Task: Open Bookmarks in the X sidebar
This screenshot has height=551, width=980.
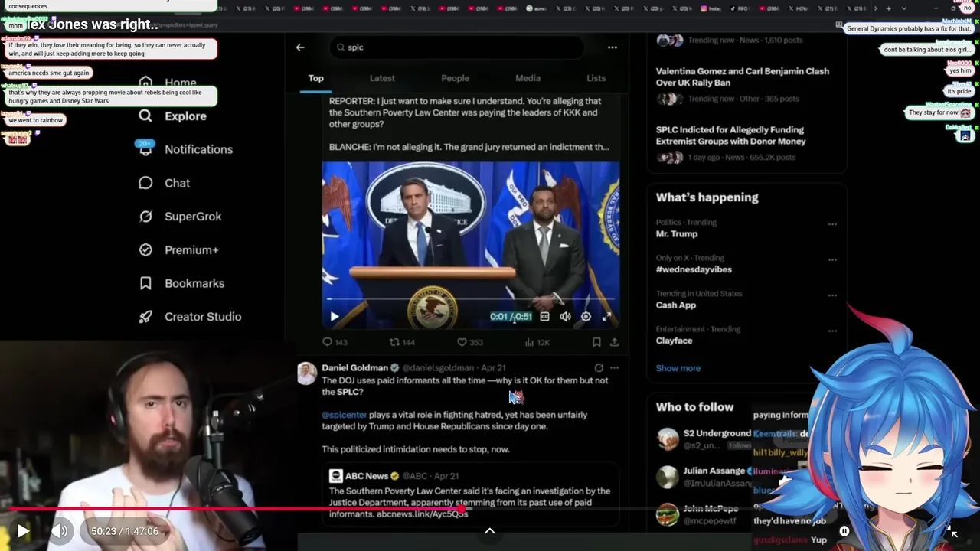Action: 181,283
